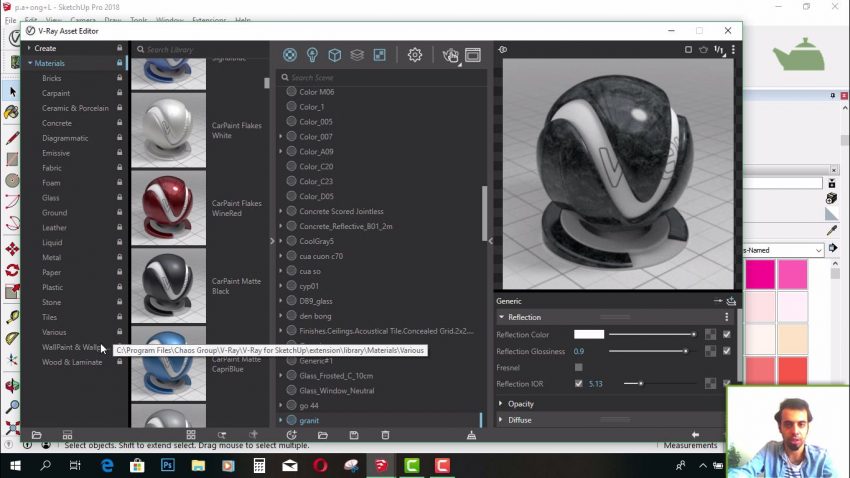The width and height of the screenshot is (850, 478).
Task: Click the preview teapot scene icon
Action: (x=703, y=49)
